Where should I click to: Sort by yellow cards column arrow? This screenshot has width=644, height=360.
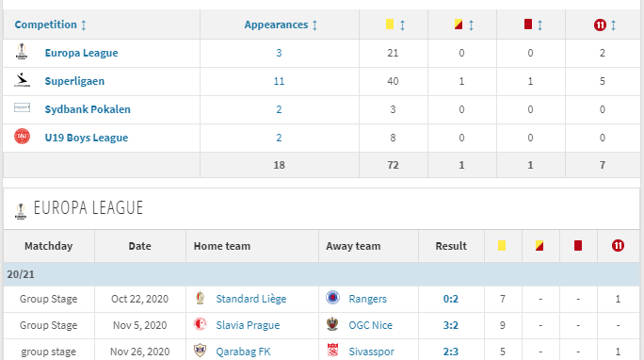[x=403, y=25]
